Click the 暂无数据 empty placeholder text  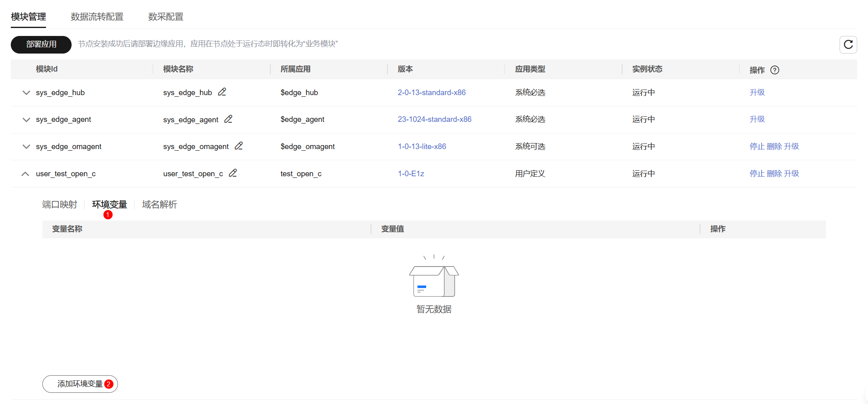pyautogui.click(x=434, y=309)
